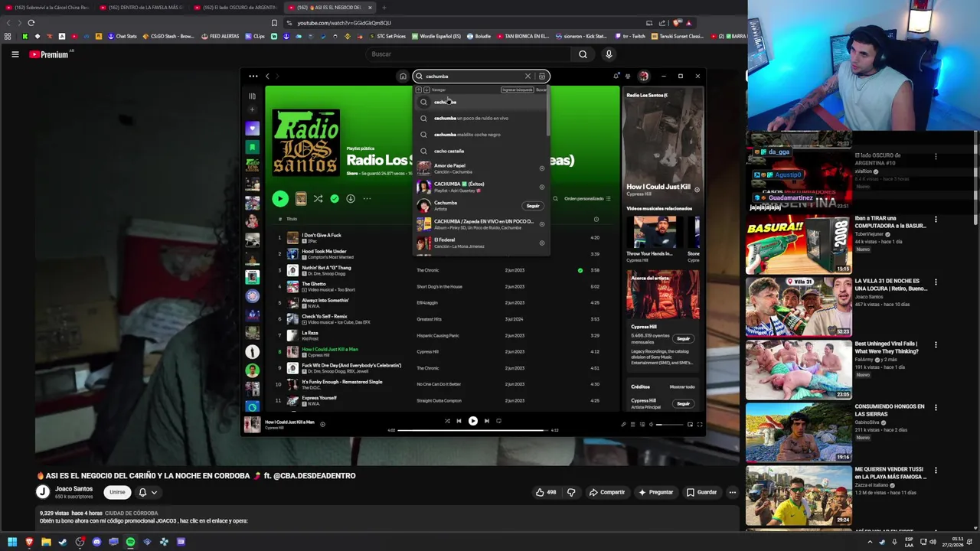Add current song to Liked Songs
980x551 pixels.
coord(322,424)
